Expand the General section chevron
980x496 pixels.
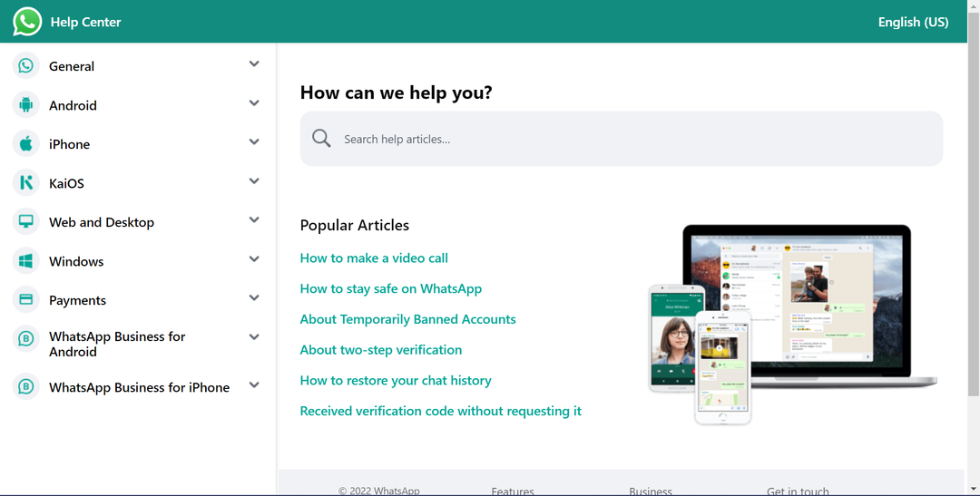[x=254, y=63]
